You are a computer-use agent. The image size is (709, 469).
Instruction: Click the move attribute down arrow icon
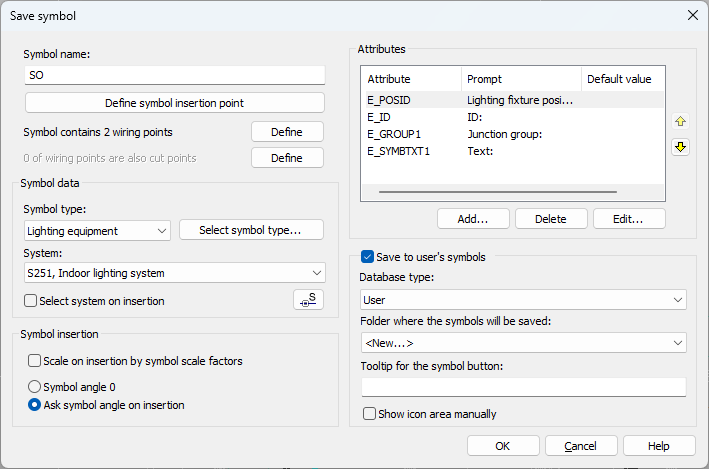(680, 148)
